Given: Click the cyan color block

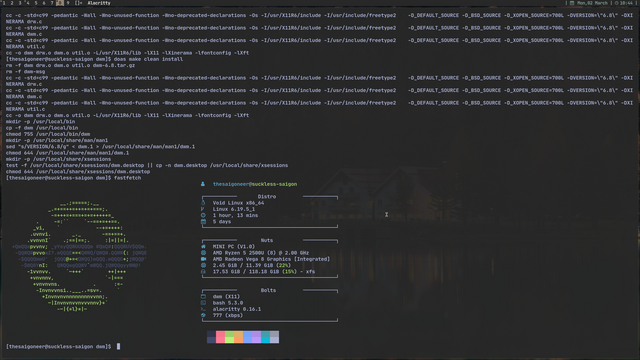Looking at the screenshot, I should tap(265, 337).
